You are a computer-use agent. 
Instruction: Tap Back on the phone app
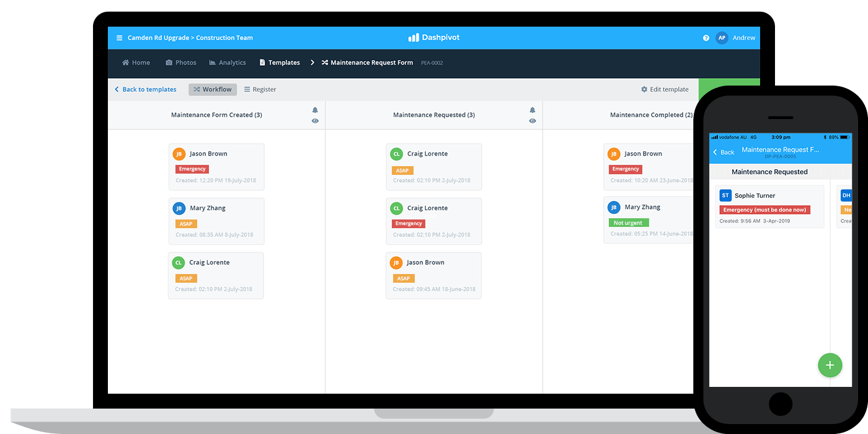724,153
